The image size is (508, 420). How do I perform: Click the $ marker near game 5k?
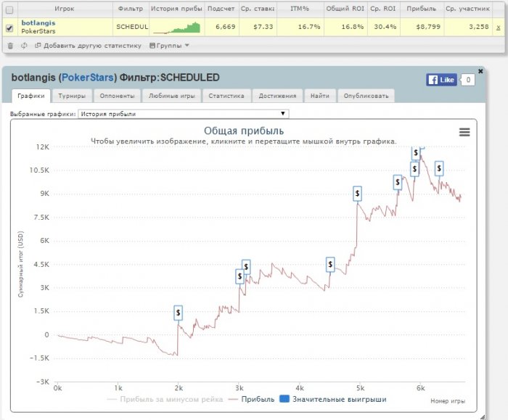pos(357,194)
